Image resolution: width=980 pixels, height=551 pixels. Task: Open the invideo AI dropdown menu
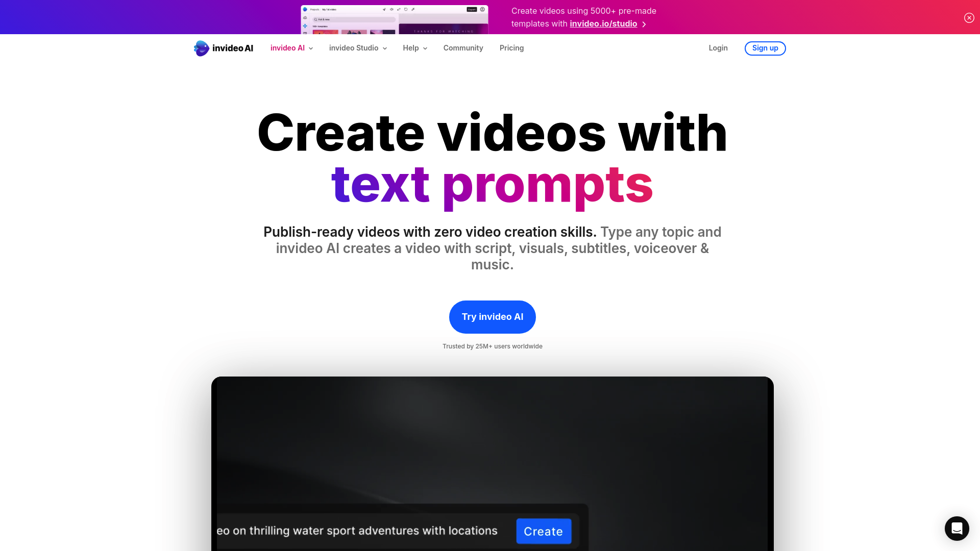tap(291, 48)
